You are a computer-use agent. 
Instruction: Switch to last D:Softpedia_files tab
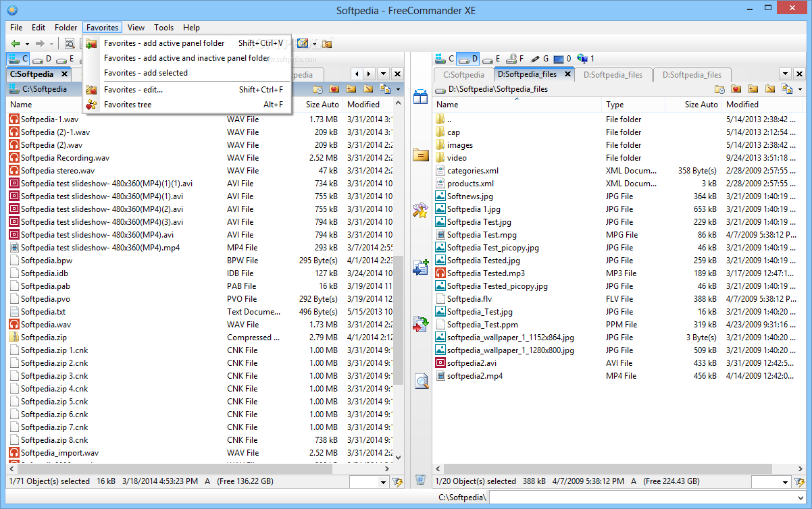click(692, 75)
